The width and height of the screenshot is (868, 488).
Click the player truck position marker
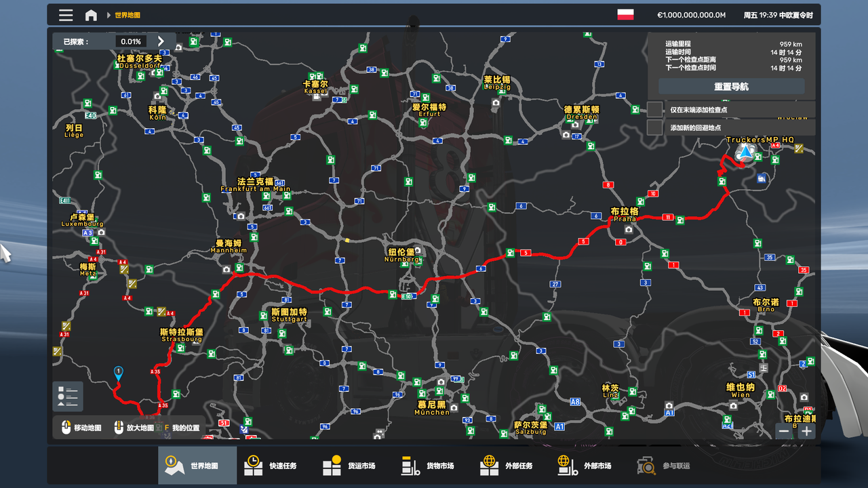coord(746,152)
